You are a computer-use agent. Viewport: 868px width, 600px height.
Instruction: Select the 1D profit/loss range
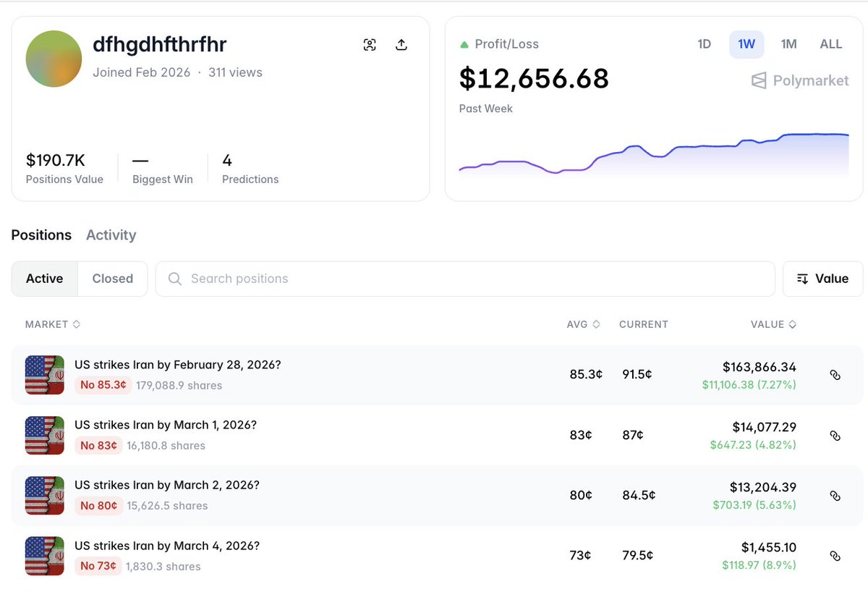[704, 44]
